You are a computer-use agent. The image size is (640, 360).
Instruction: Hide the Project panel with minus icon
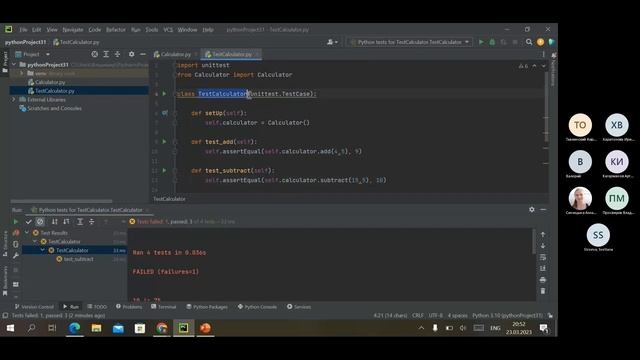point(143,54)
